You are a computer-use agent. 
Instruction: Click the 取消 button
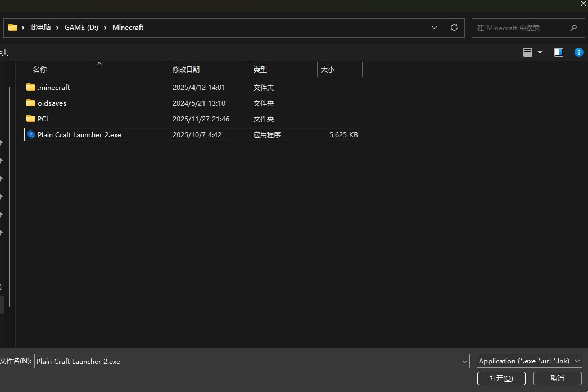[557, 378]
